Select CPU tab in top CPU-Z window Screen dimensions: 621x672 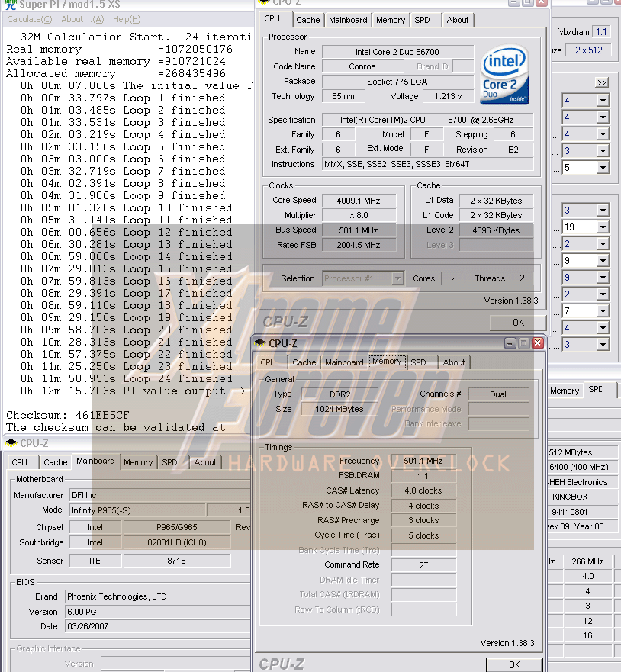(272, 18)
